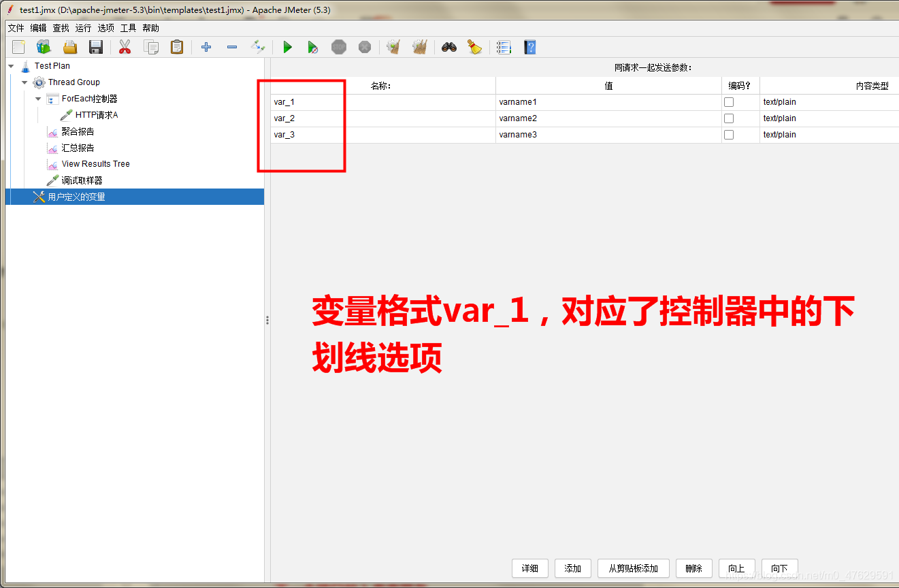Select ForEach控制器 in the tree
The height and width of the screenshot is (588, 899).
coord(89,99)
